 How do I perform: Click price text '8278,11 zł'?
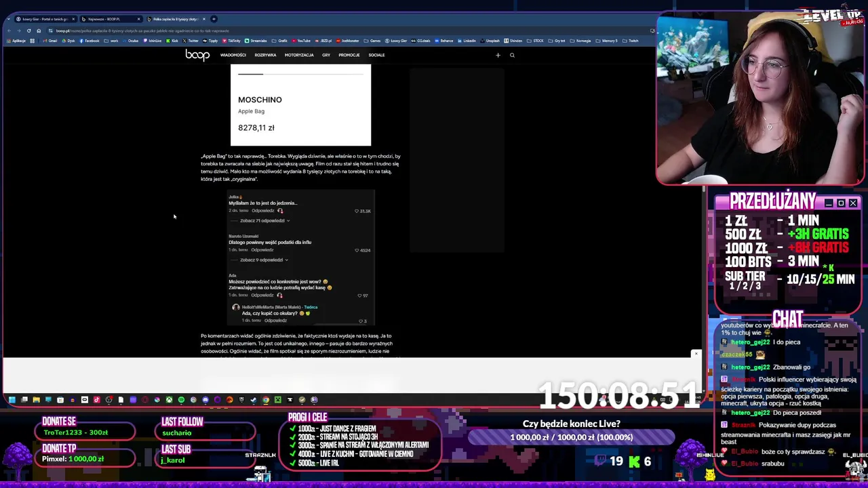click(x=256, y=127)
